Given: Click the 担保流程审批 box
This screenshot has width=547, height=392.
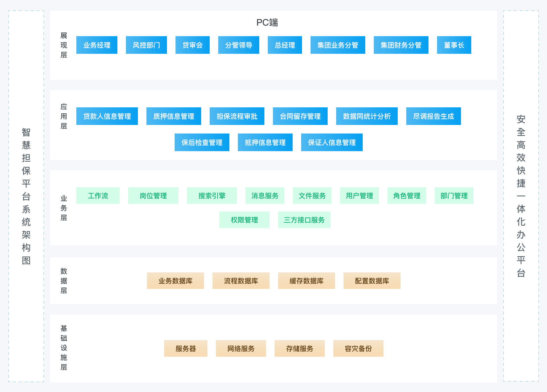Looking at the screenshot, I should [237, 116].
